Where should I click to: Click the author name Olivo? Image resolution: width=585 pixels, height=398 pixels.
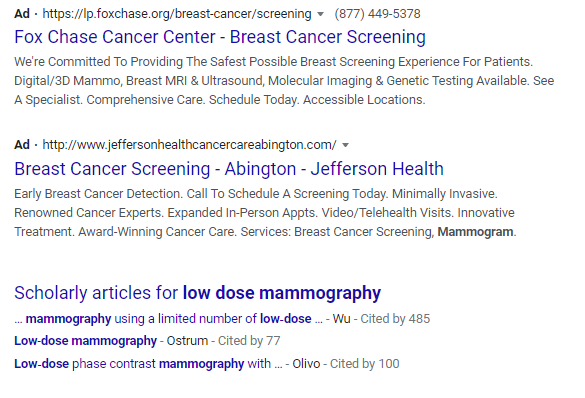pos(306,364)
